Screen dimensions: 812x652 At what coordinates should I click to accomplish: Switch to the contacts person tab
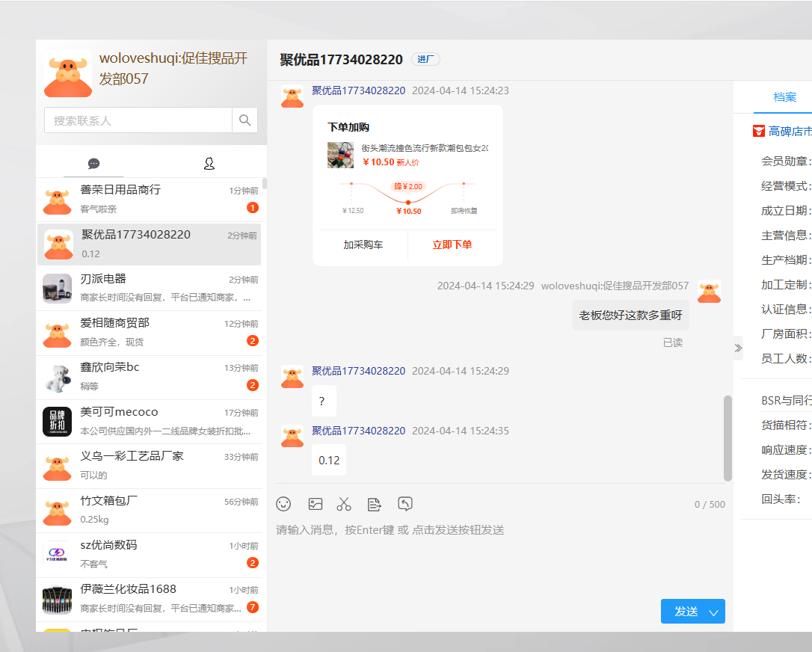[209, 164]
